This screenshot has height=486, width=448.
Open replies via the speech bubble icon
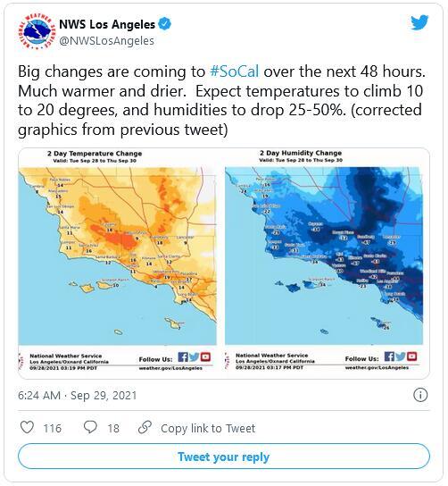coord(90,427)
